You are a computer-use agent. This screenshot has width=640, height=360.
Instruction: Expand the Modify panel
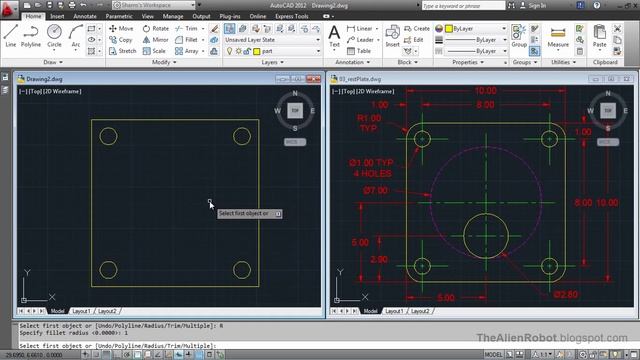tap(164, 62)
